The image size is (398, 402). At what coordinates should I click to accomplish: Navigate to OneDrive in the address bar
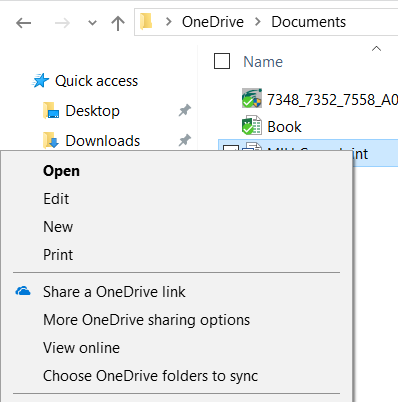tap(213, 22)
